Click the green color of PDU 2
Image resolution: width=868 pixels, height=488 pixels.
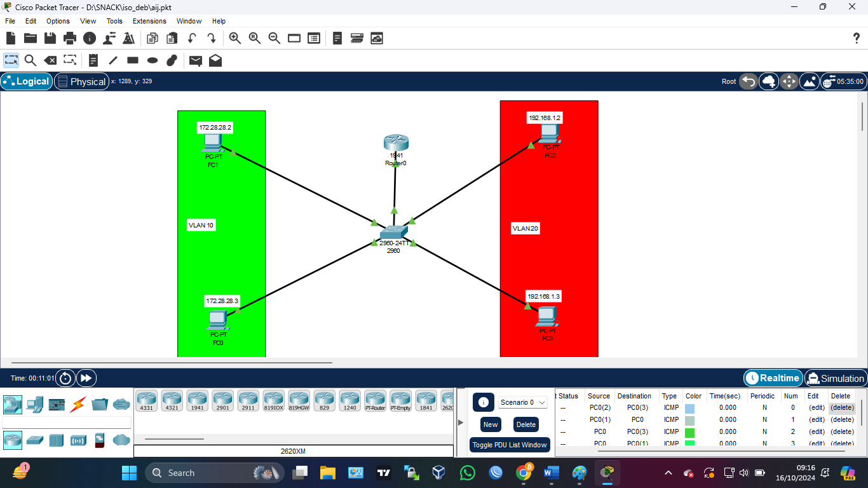click(689, 432)
